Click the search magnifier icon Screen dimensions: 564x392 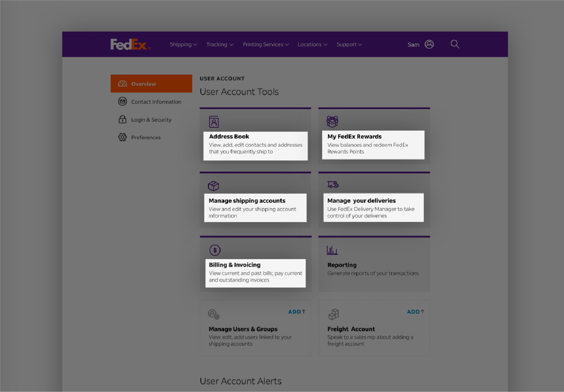(455, 44)
